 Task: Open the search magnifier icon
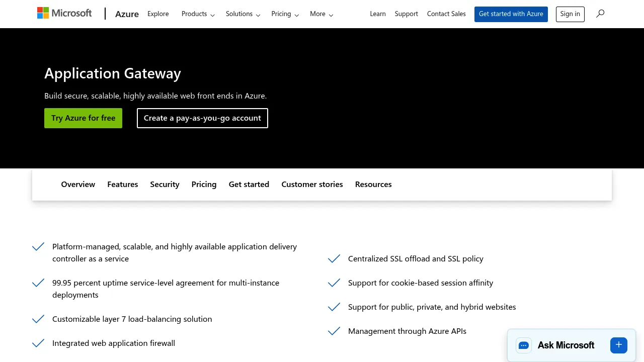[x=600, y=14]
